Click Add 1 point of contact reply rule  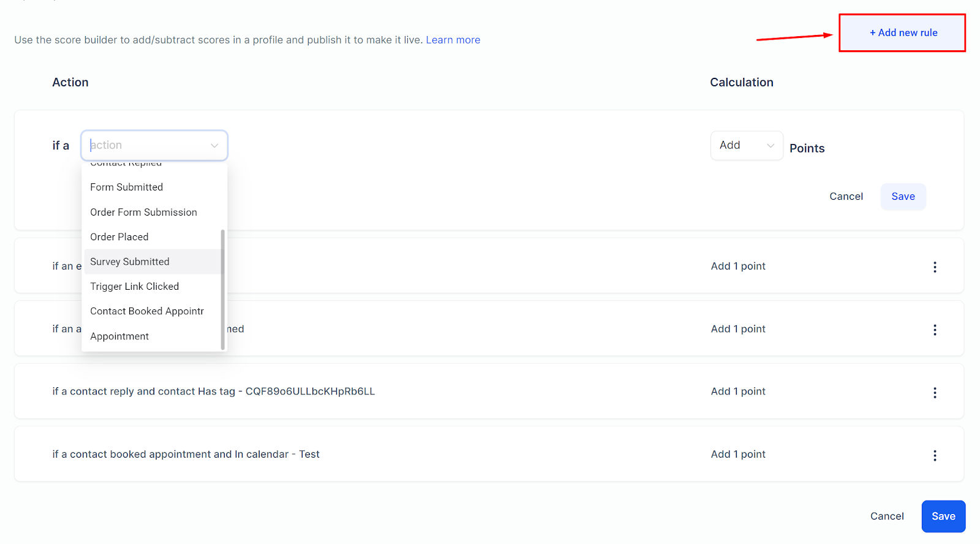738,391
